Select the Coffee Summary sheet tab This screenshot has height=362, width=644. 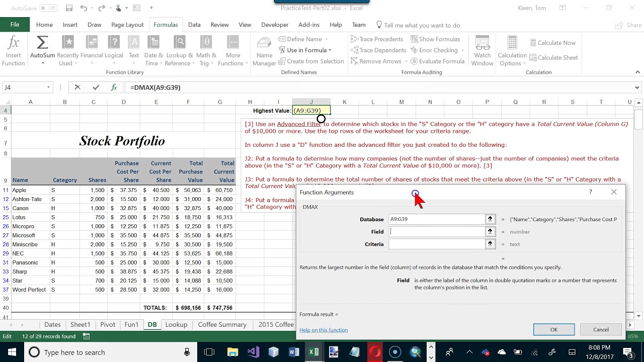point(222,325)
